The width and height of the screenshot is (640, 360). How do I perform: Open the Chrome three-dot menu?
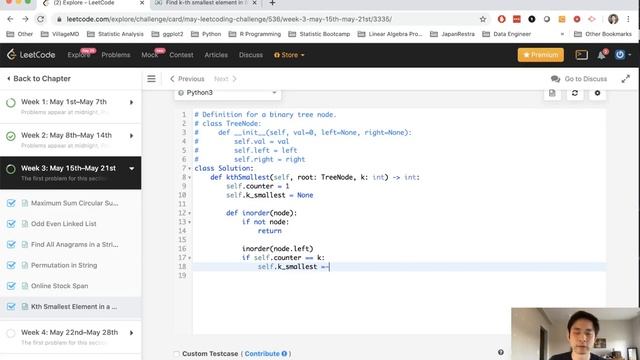[629, 19]
